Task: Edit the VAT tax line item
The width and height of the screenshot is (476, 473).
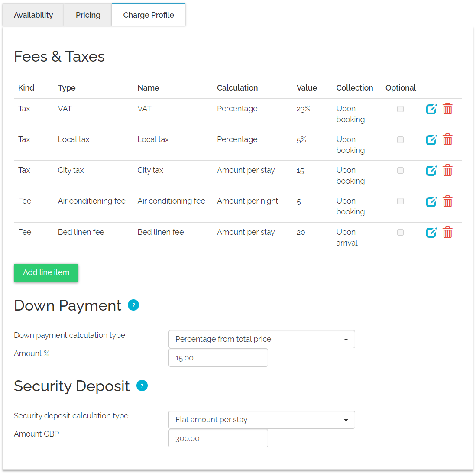Action: click(x=431, y=109)
